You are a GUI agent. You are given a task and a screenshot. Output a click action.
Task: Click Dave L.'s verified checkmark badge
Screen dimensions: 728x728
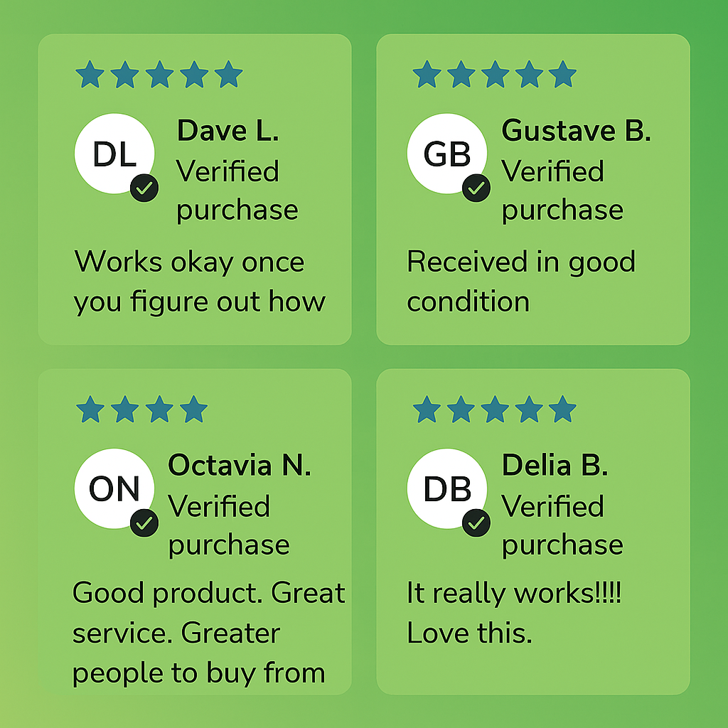point(145,188)
